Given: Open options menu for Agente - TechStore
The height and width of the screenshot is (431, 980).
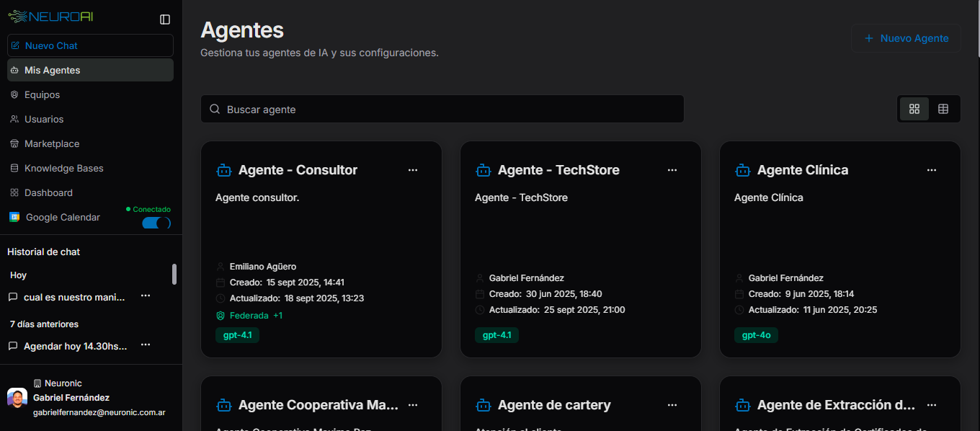Looking at the screenshot, I should coord(672,170).
